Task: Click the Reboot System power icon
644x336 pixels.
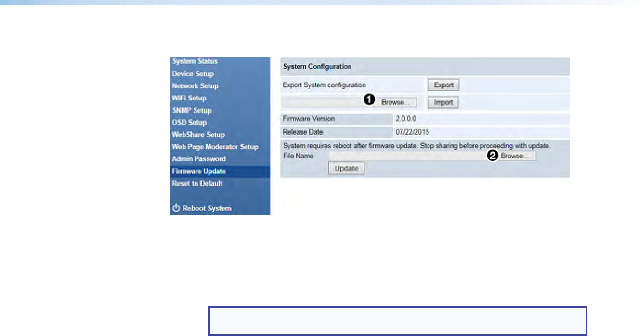Action: coord(176,208)
